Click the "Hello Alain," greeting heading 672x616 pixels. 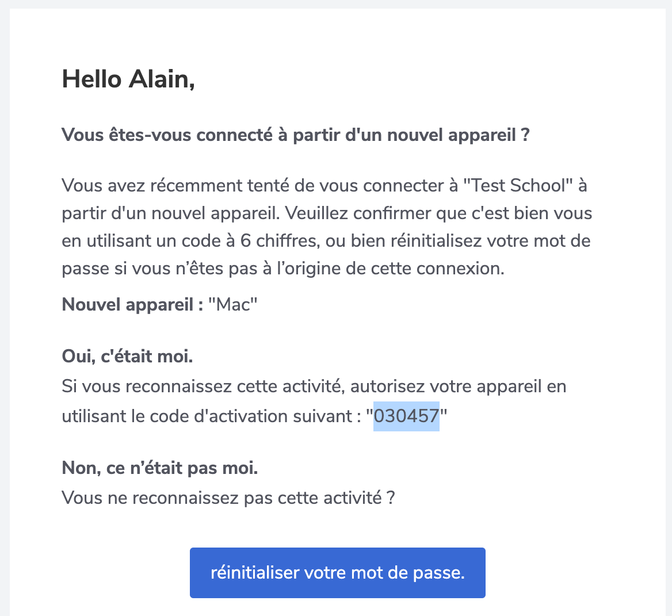pyautogui.click(x=128, y=80)
